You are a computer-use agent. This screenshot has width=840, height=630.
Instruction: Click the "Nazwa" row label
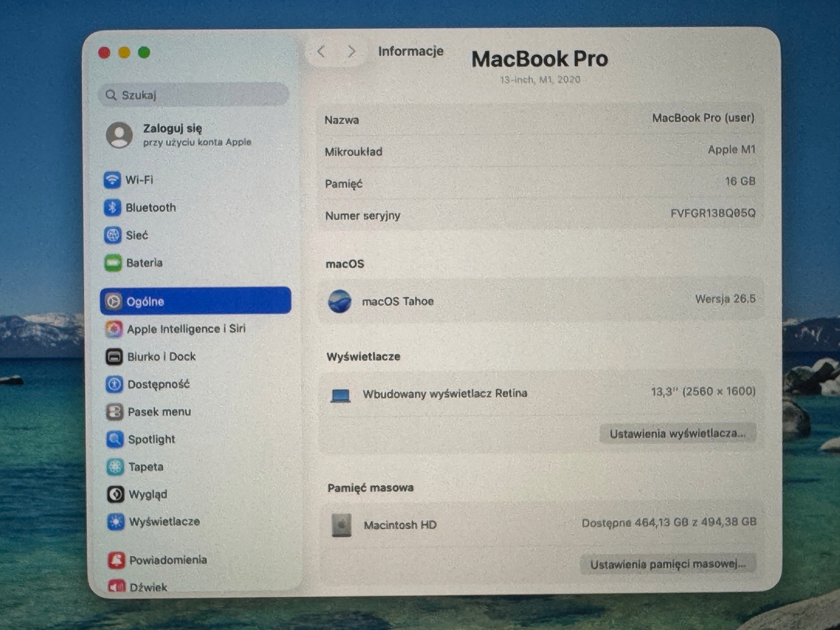click(x=342, y=120)
